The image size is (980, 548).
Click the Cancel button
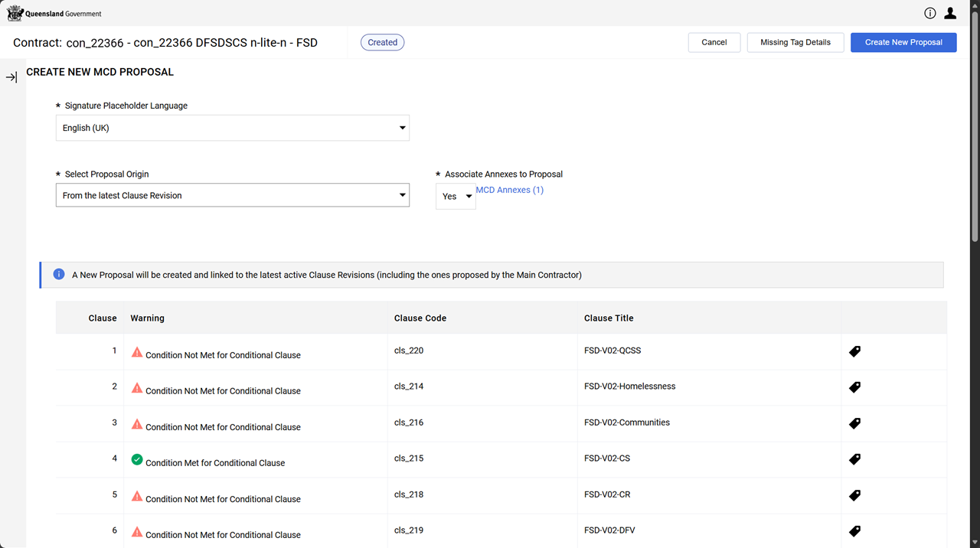point(714,42)
